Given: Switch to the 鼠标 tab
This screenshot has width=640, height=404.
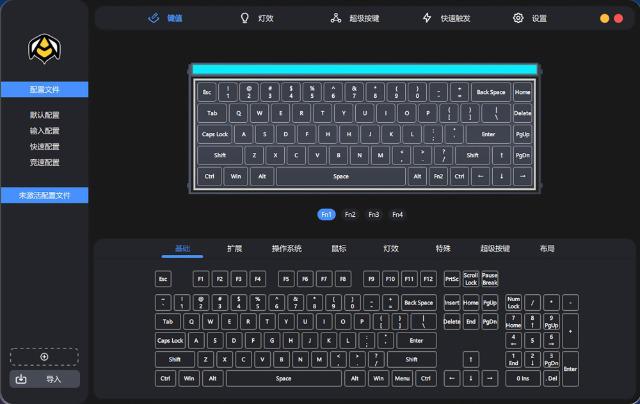Looking at the screenshot, I should tap(339, 249).
